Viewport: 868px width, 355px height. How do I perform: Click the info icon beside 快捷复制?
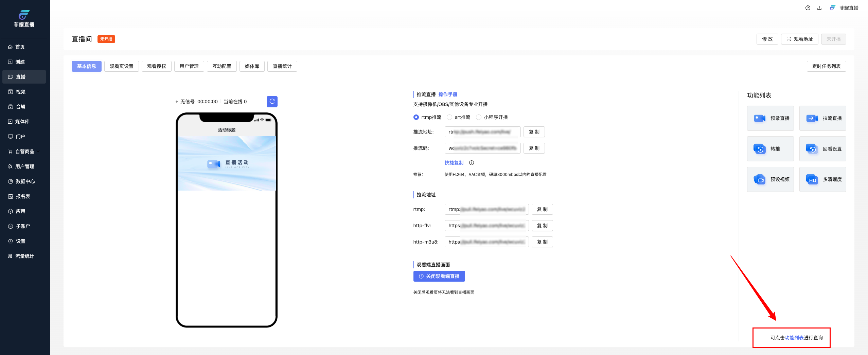point(472,163)
